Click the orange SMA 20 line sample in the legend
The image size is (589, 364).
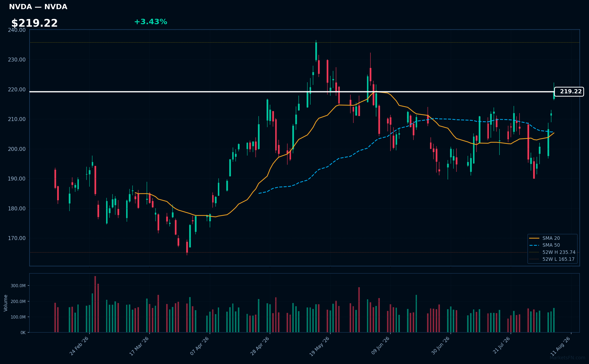point(534,238)
